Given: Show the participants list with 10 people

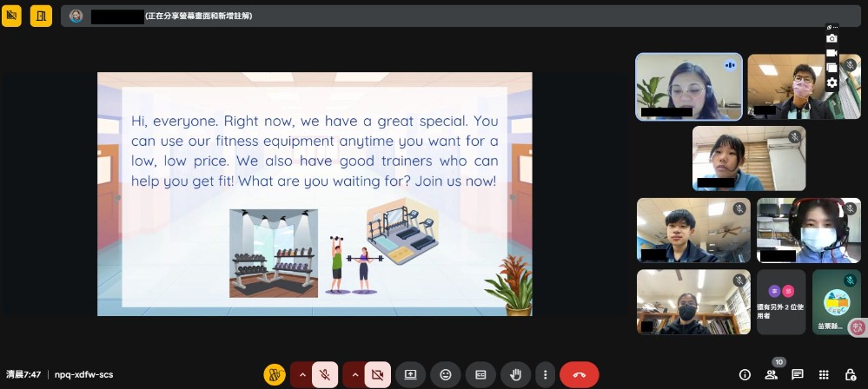Looking at the screenshot, I should [771, 374].
